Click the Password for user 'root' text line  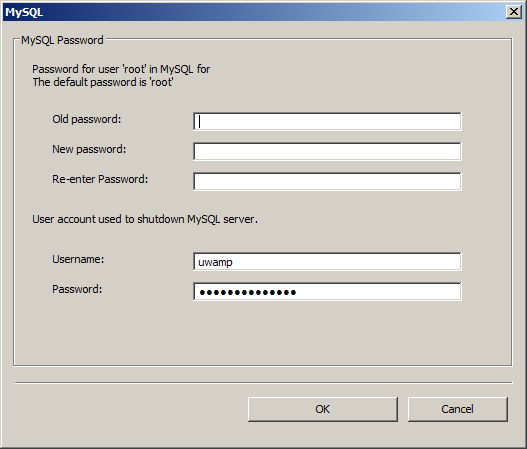121,69
